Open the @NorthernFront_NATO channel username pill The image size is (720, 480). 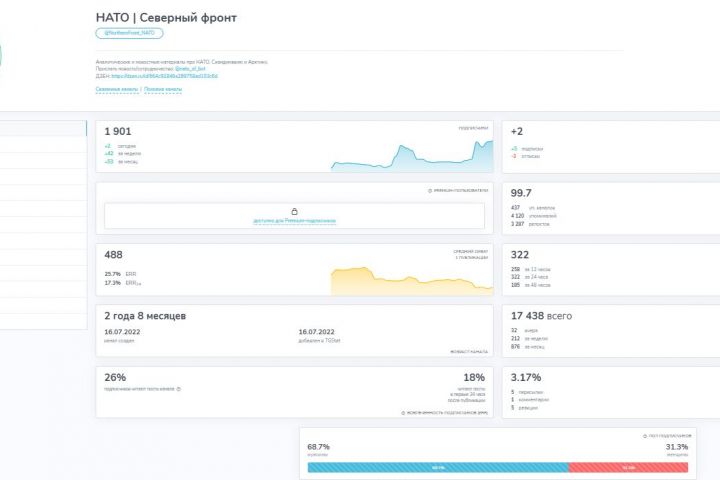[x=129, y=33]
